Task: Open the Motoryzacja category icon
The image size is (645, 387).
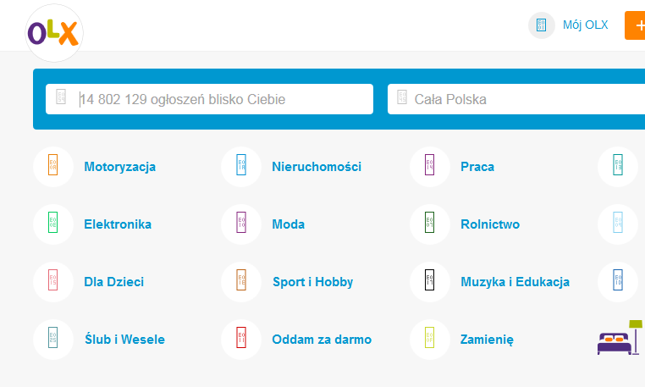Action: coord(53,167)
